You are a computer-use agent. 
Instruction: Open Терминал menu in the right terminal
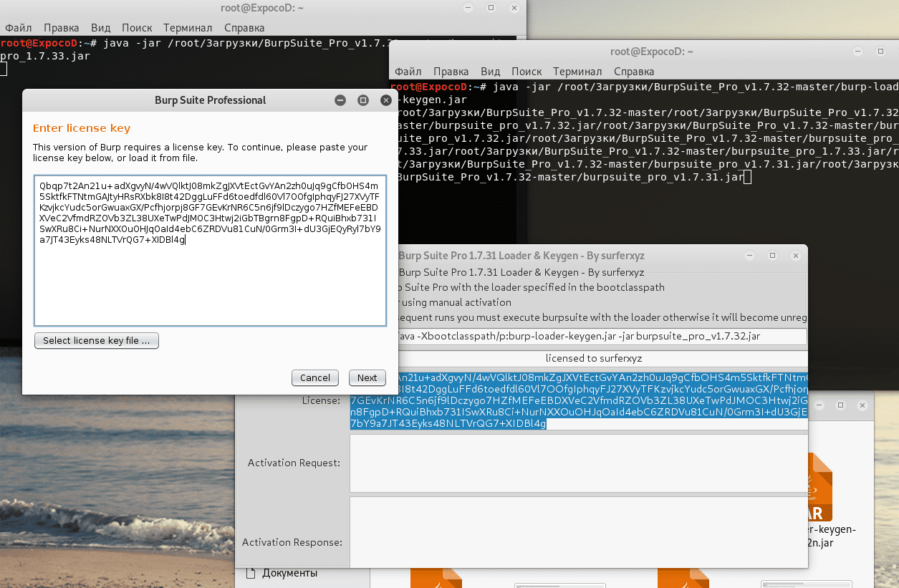(x=577, y=72)
